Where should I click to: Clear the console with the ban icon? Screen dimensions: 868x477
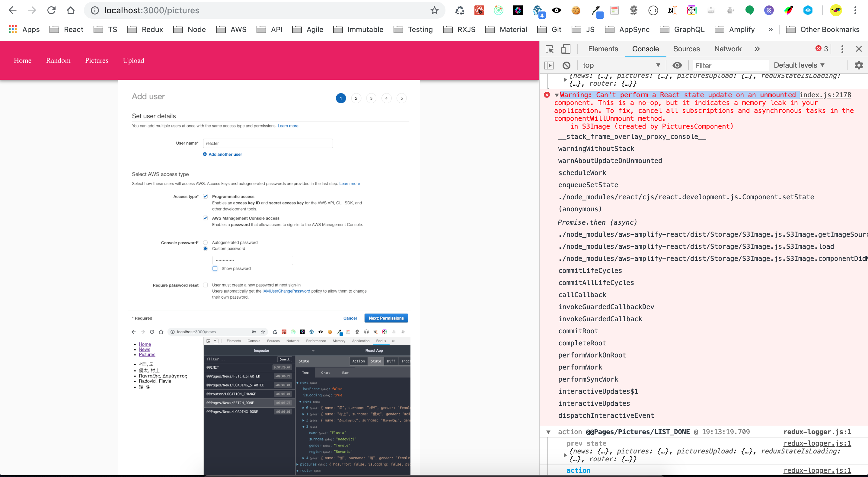(566, 65)
